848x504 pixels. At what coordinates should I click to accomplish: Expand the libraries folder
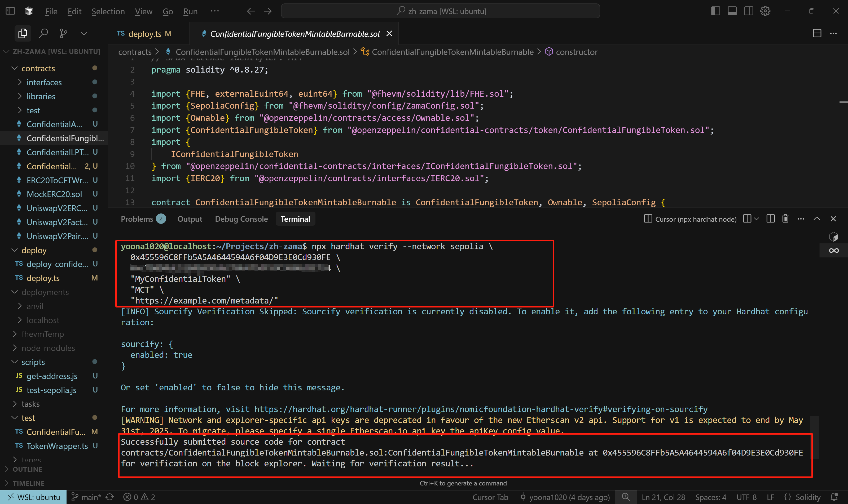click(54, 96)
